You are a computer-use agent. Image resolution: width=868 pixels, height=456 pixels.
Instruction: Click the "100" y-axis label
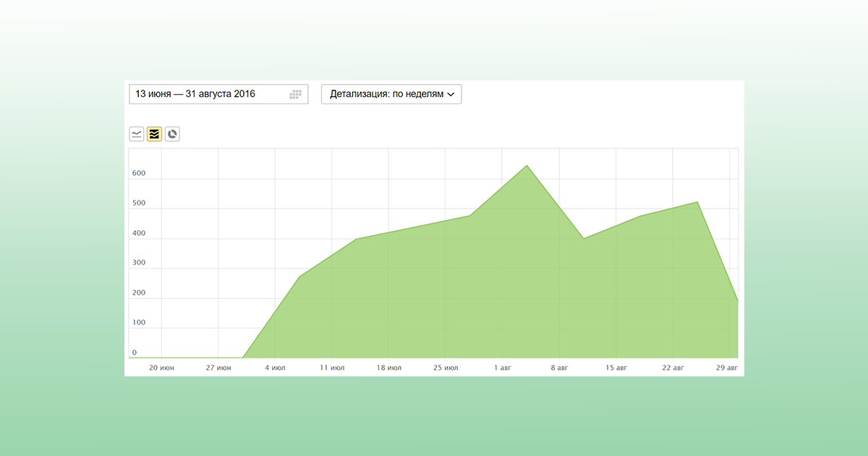coord(139,323)
